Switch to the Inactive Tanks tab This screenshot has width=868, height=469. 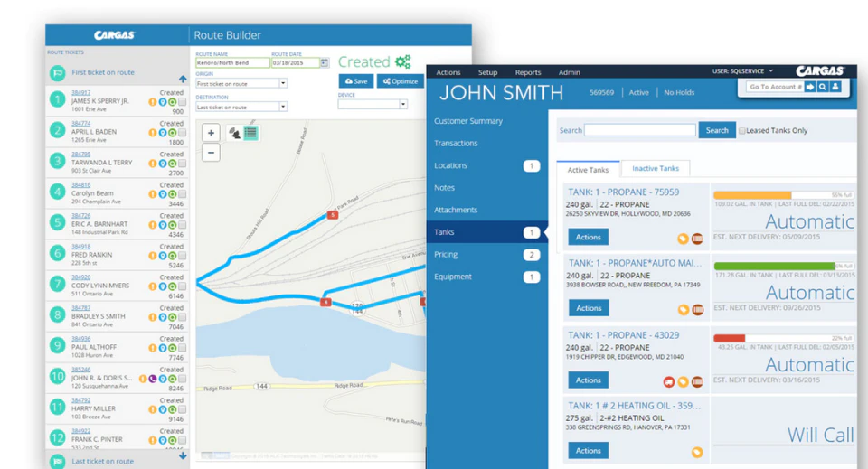[656, 168]
